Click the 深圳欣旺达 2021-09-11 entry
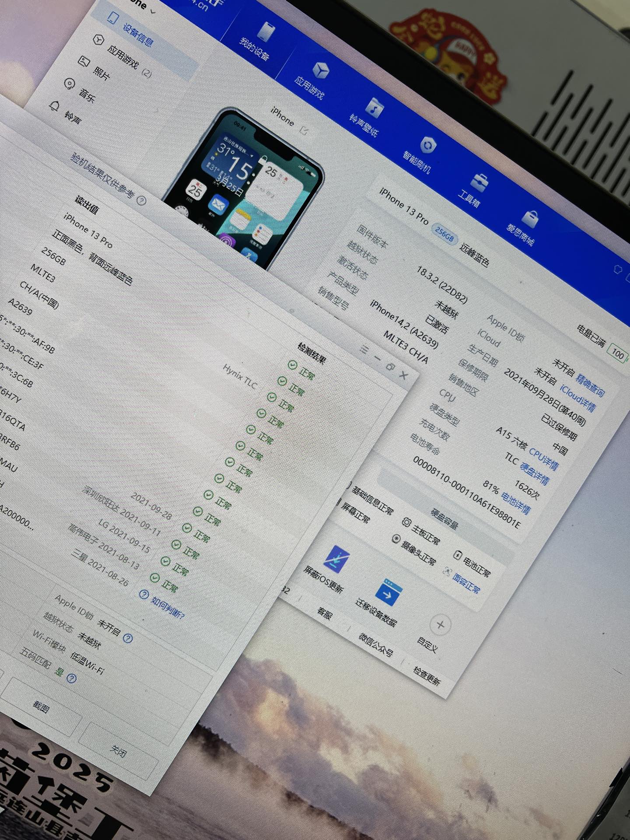 coord(121,511)
